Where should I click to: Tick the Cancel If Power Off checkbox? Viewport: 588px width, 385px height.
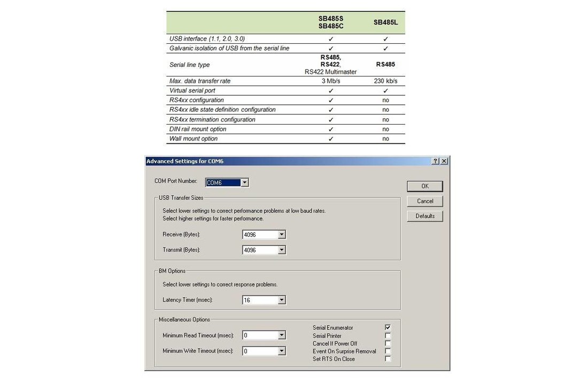coord(388,343)
